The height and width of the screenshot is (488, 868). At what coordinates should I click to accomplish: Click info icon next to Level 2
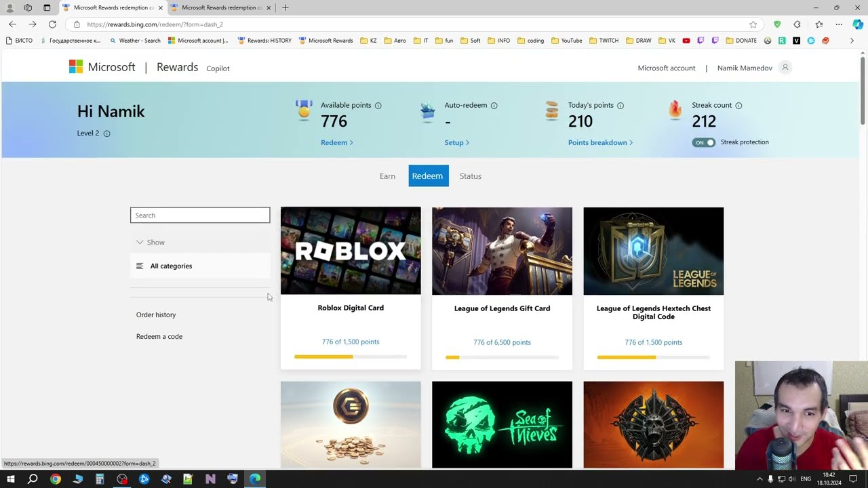tap(106, 134)
